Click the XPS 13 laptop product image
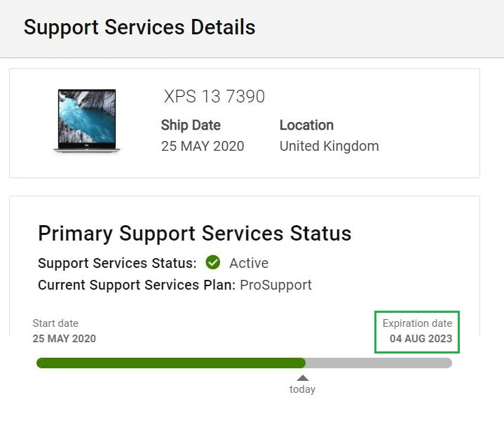This screenshot has height=444, width=504. click(87, 121)
